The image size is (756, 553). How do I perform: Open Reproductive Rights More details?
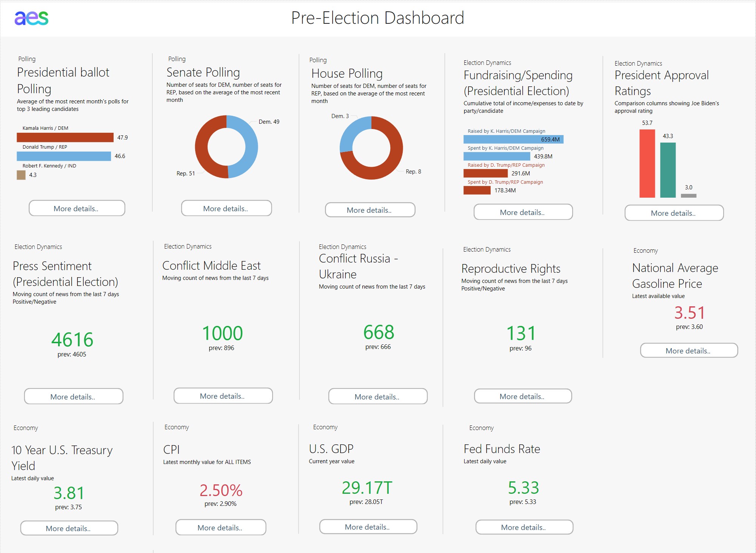[522, 396]
